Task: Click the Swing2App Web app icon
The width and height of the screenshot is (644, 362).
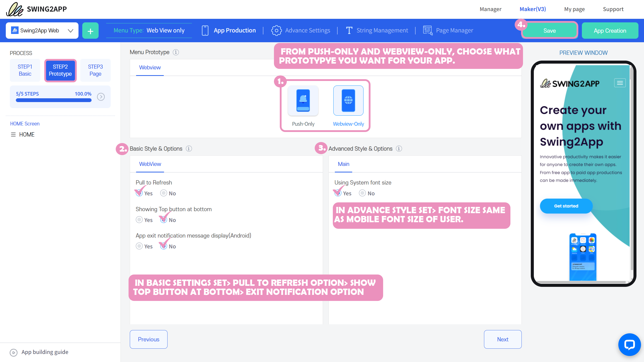Action: pyautogui.click(x=15, y=30)
